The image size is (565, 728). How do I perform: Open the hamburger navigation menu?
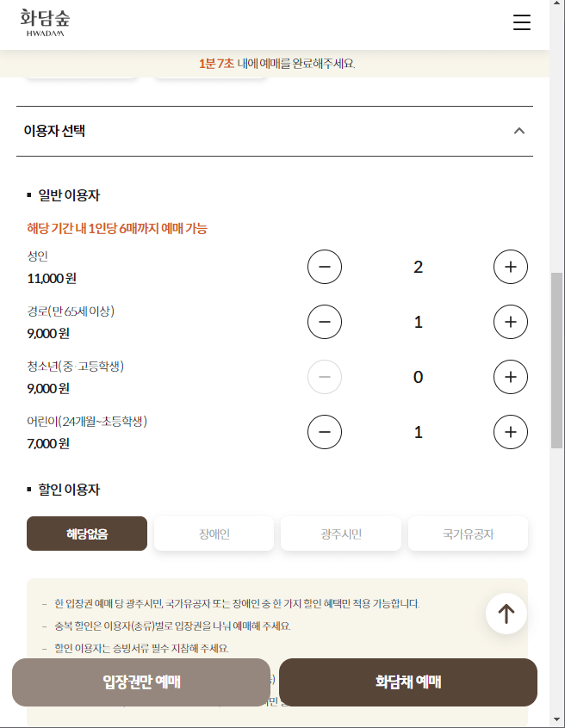tap(522, 23)
